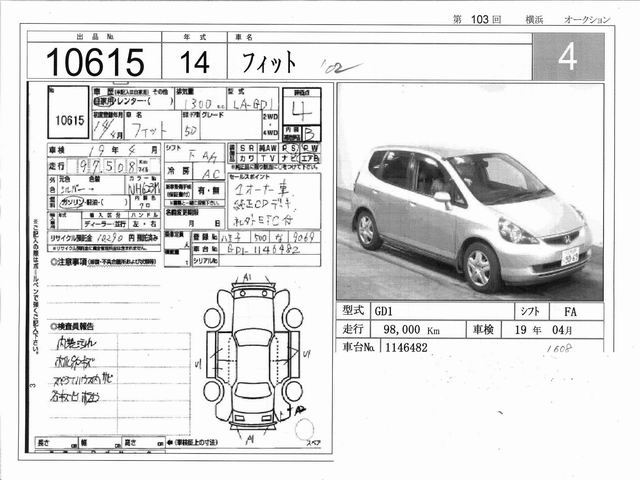This screenshot has width=640, height=480.
Task: Click the 2WD drive label
Action: tap(270, 117)
